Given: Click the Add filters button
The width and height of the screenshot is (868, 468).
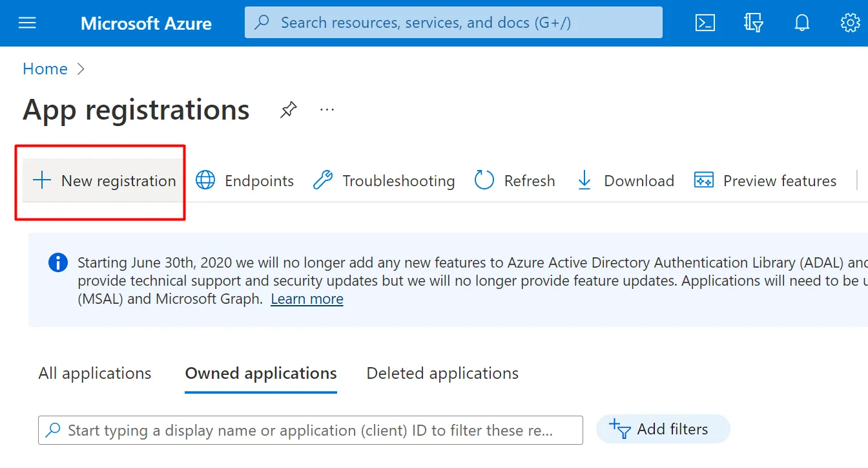Looking at the screenshot, I should point(663,429).
